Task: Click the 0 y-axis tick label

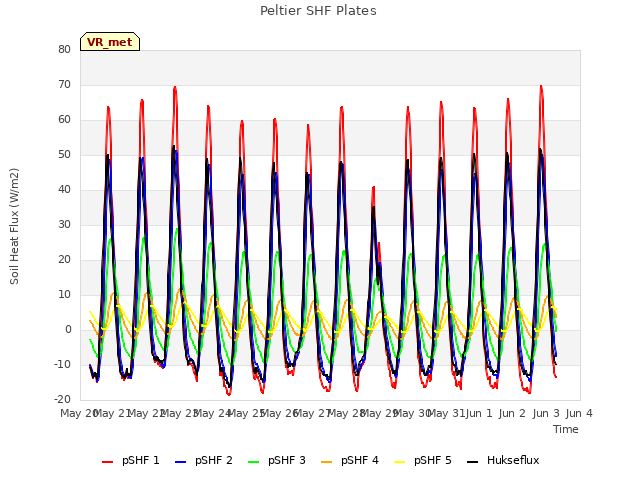Action: pyautogui.click(x=68, y=330)
